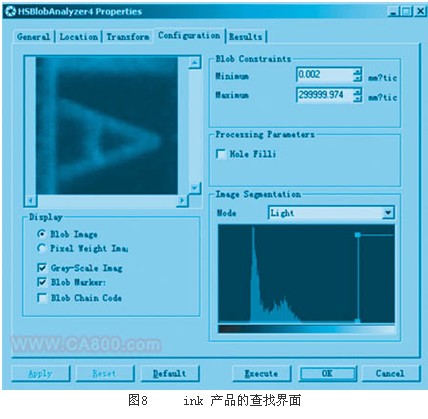Uncheck the Grey-Scale Image option
The width and height of the screenshot is (428, 419).
(x=42, y=268)
